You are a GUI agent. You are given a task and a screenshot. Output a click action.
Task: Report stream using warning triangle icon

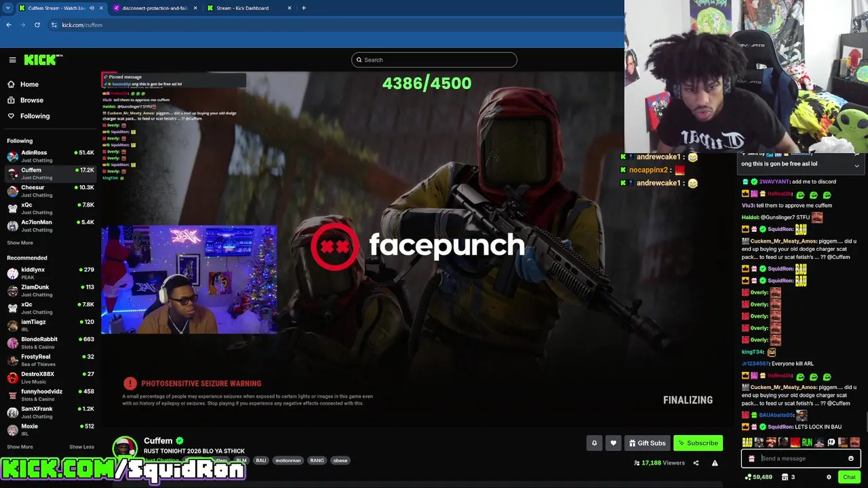coord(715,463)
